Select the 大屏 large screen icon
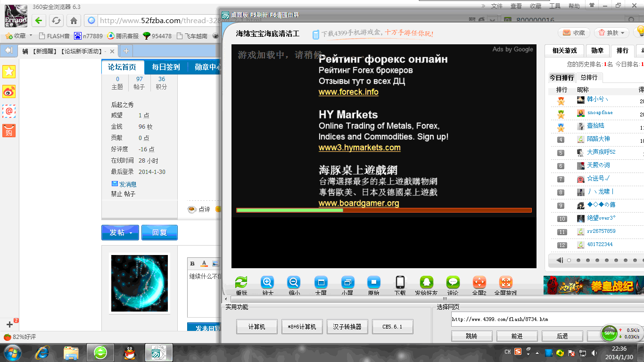This screenshot has height=362, width=644. tap(321, 282)
